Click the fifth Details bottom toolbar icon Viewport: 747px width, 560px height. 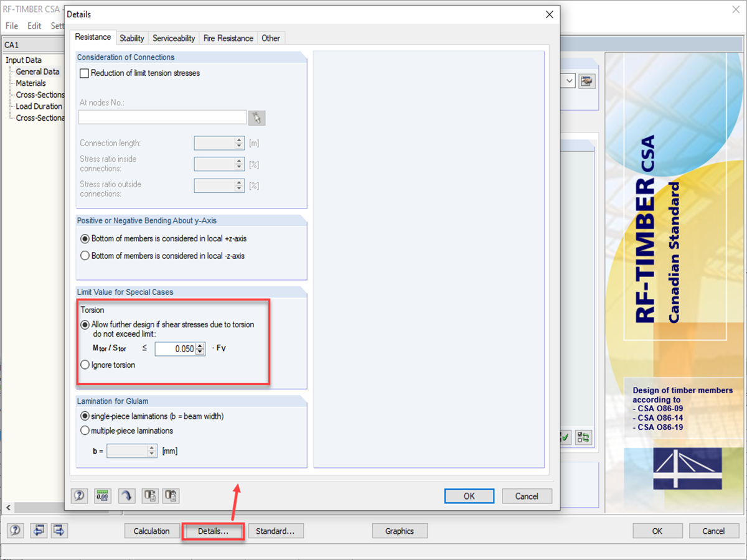point(171,496)
